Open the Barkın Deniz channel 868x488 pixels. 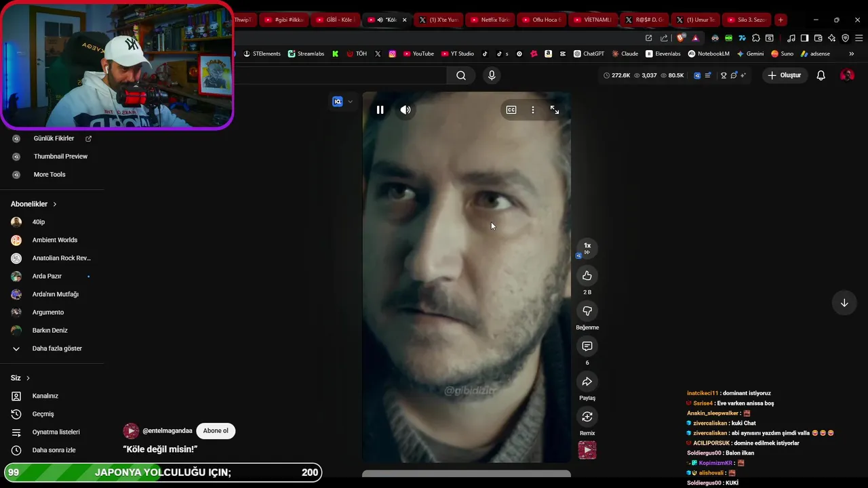(x=50, y=331)
